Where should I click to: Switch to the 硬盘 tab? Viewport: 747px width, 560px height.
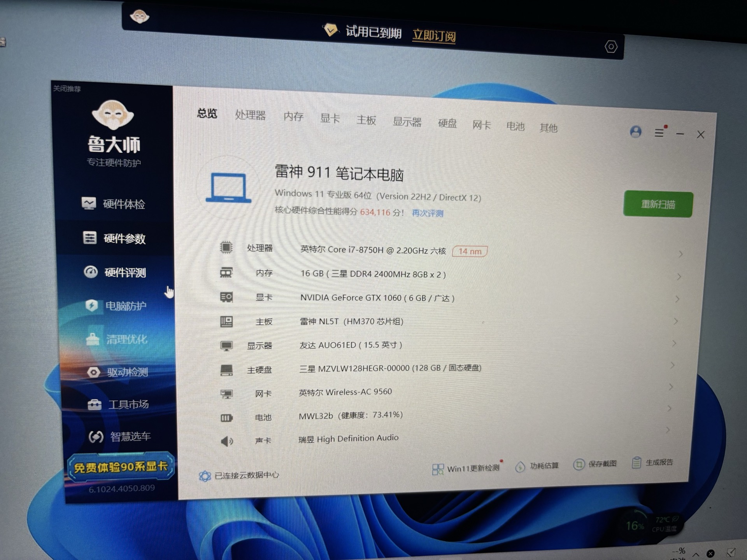(447, 123)
